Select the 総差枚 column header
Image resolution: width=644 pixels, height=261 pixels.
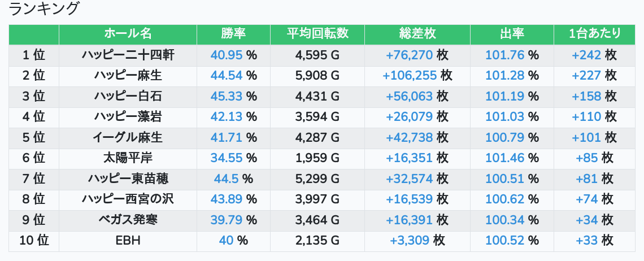(417, 34)
